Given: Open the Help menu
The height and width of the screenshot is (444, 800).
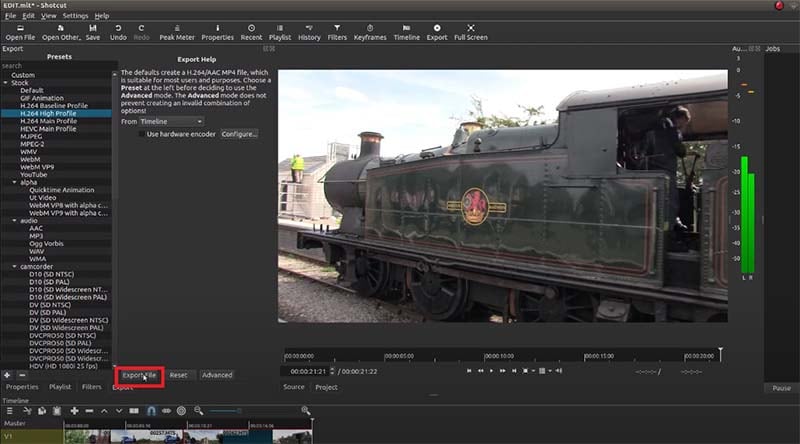Looking at the screenshot, I should (x=102, y=16).
